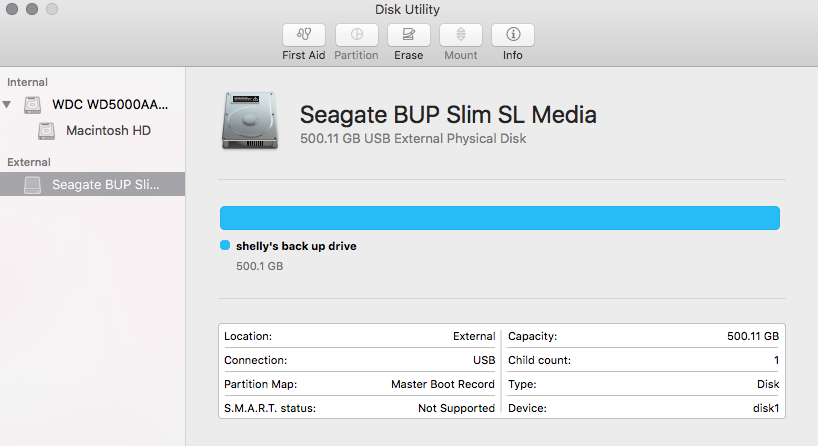Image resolution: width=818 pixels, height=446 pixels.
Task: Click the Macintosh HD volume icon
Action: (x=47, y=131)
